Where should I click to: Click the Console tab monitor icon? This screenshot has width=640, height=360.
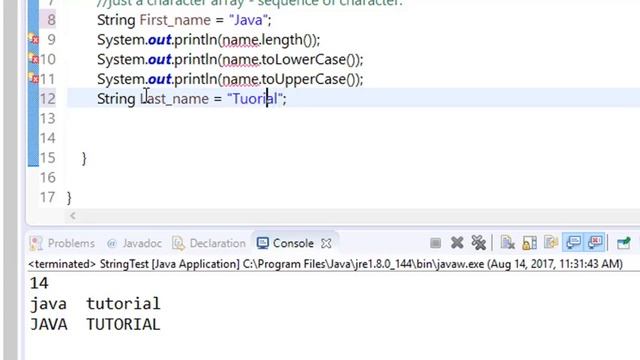262,243
